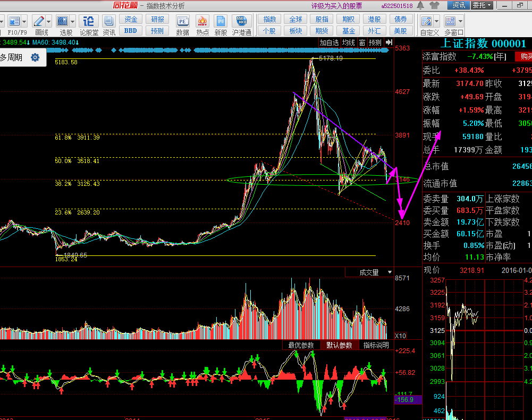Open the 期权 market category

(348, 19)
